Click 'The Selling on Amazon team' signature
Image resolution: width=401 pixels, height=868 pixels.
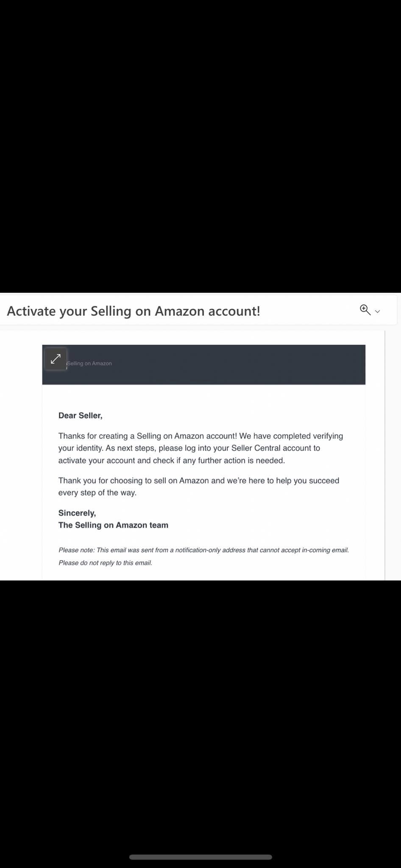pos(113,525)
